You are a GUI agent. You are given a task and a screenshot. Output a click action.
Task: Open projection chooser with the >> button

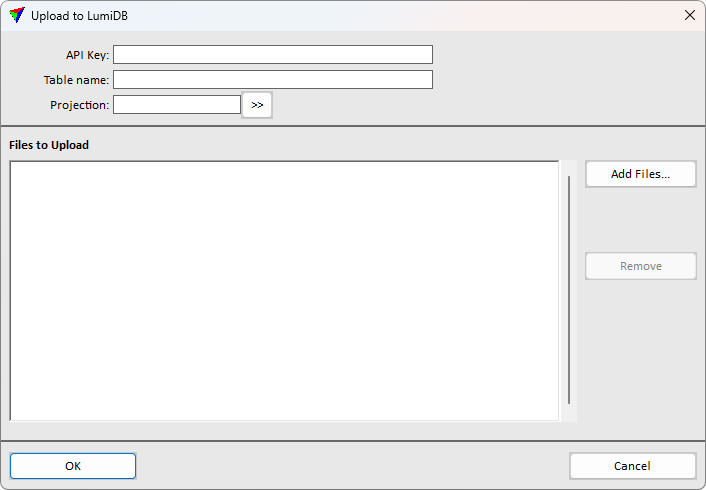[x=257, y=105]
